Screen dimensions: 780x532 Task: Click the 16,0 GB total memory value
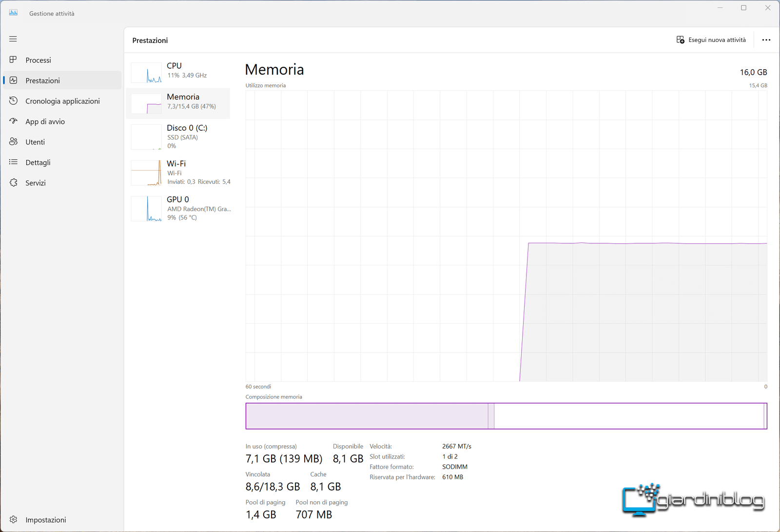pos(753,72)
